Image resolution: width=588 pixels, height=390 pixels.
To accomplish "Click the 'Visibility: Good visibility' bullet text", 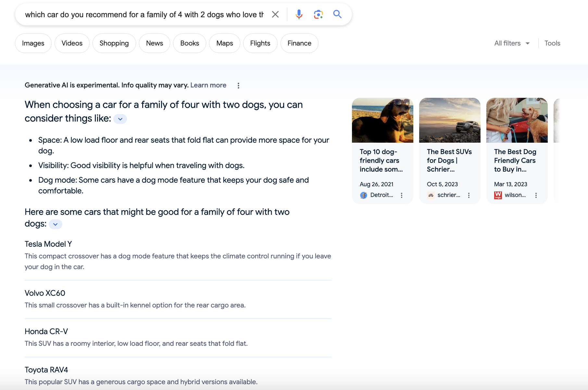I will click(141, 165).
